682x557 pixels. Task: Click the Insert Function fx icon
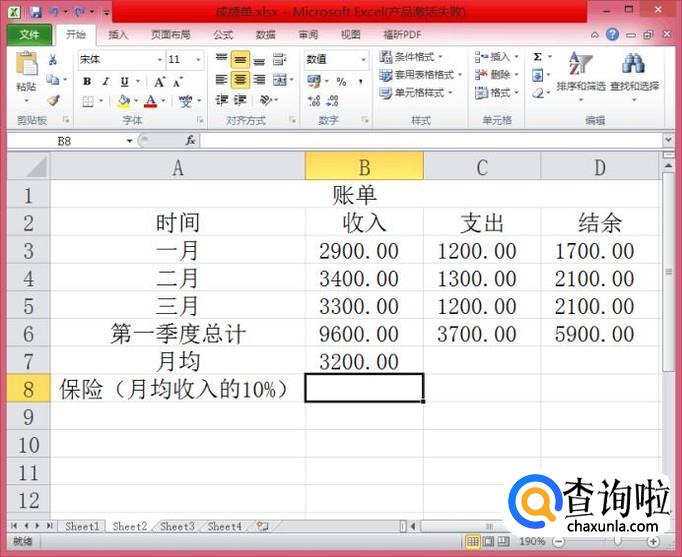coord(191,140)
